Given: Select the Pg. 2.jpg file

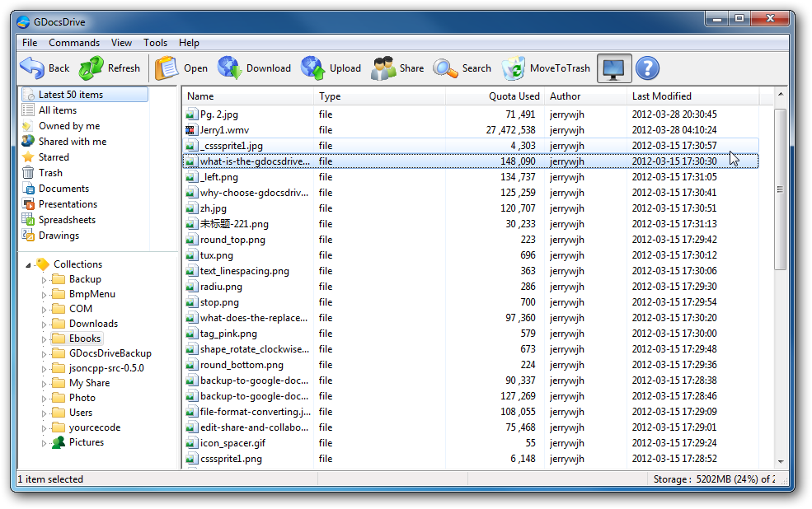Looking at the screenshot, I should (471, 114).
